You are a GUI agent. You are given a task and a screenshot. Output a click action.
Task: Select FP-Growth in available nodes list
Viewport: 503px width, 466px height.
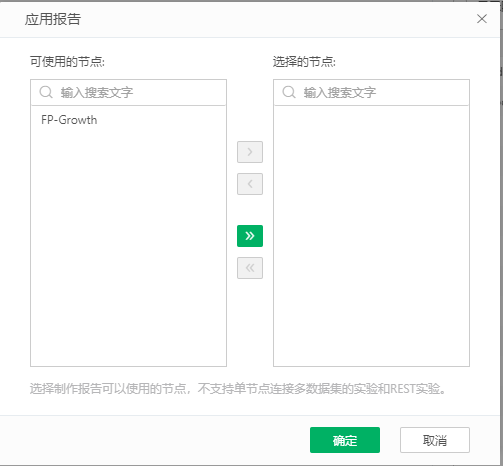[x=129, y=120]
